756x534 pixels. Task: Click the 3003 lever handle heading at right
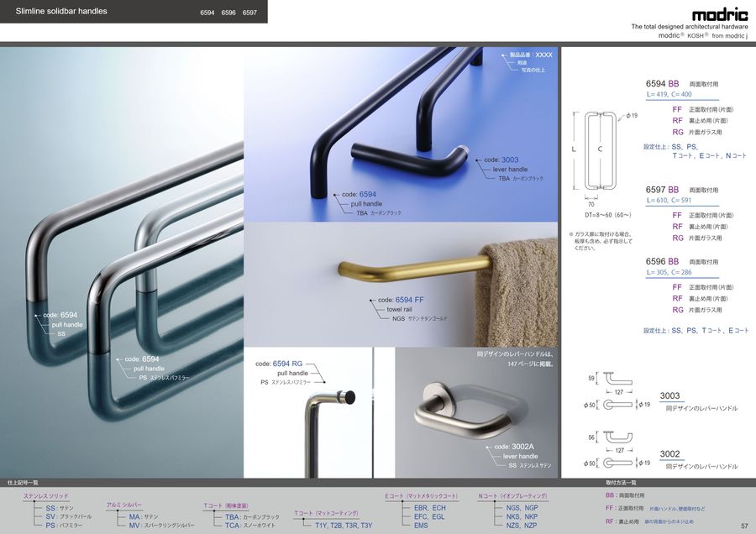tap(669, 395)
